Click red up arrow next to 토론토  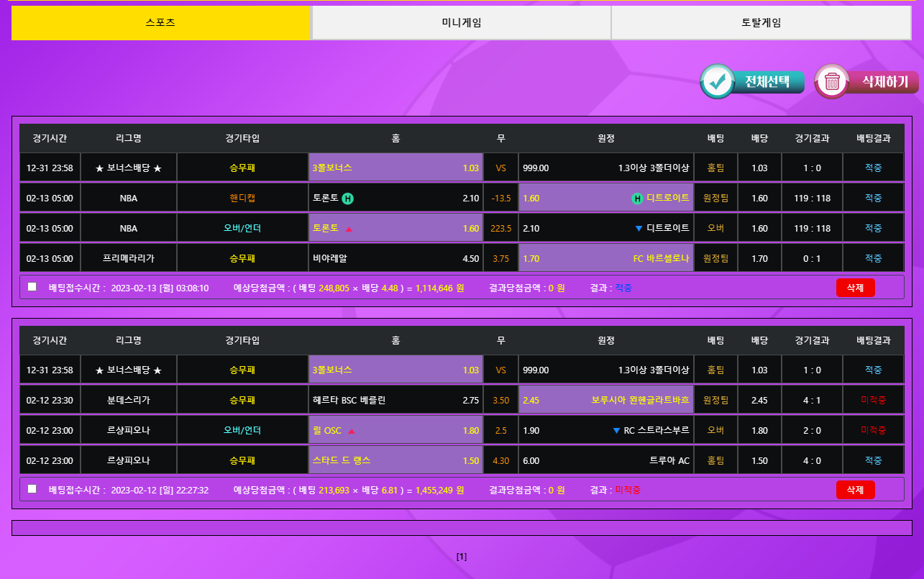tap(349, 229)
